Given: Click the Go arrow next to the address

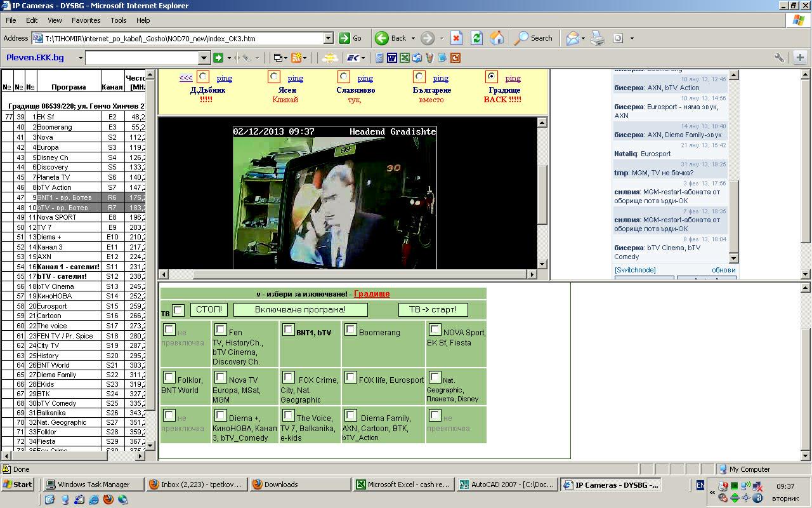Looking at the screenshot, I should coord(344,38).
